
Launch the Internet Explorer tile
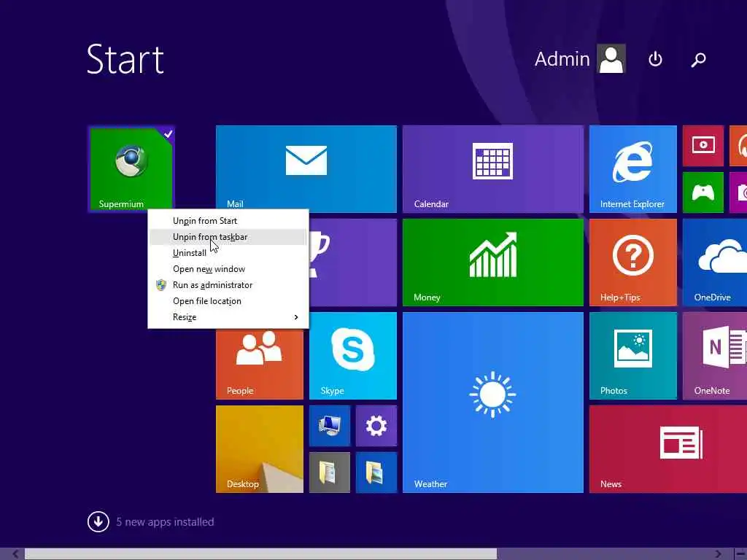tap(632, 168)
